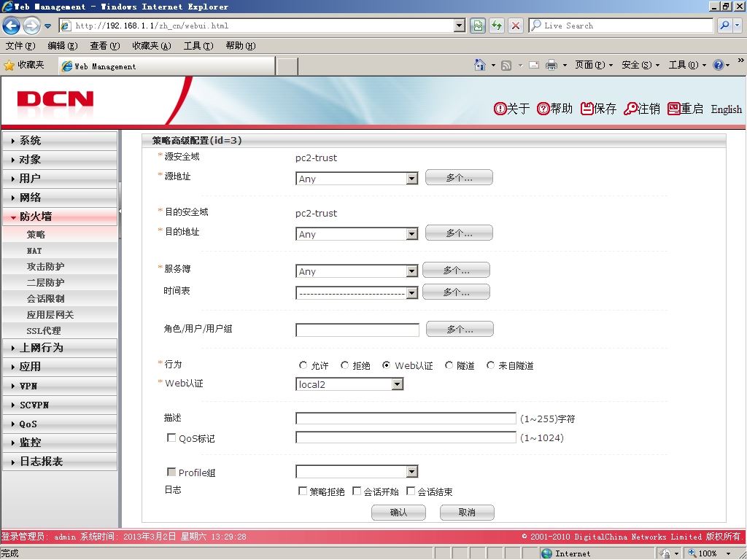Collapse the 防火墙 sidebar section
This screenshot has width=747, height=560.
(x=60, y=217)
